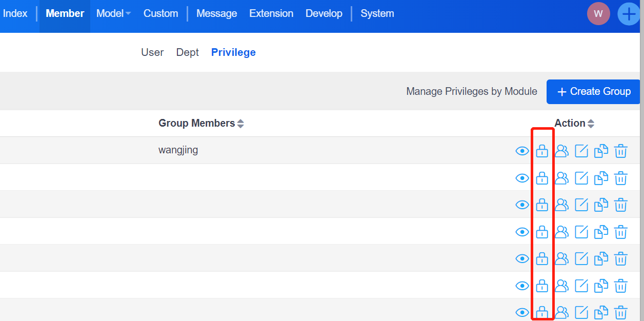Screen dimensions: 644x321
Task: Open the Model dropdown menu
Action: pos(113,13)
